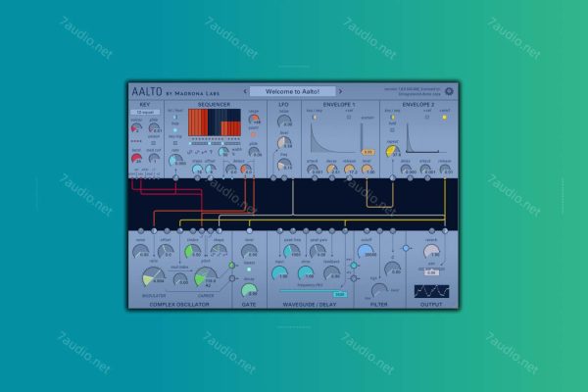The image size is (588, 392).
Task: Click the orange sequencer range knob
Action: coord(254,120)
